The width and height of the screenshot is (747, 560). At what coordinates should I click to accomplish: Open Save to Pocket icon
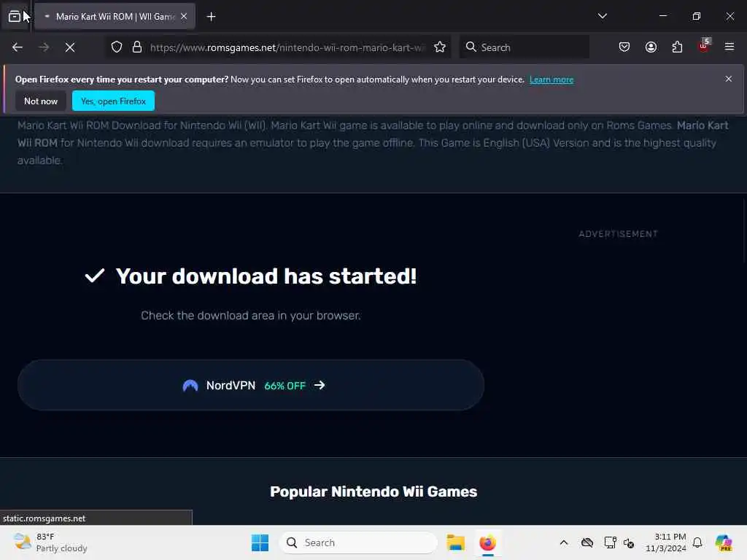pos(624,47)
